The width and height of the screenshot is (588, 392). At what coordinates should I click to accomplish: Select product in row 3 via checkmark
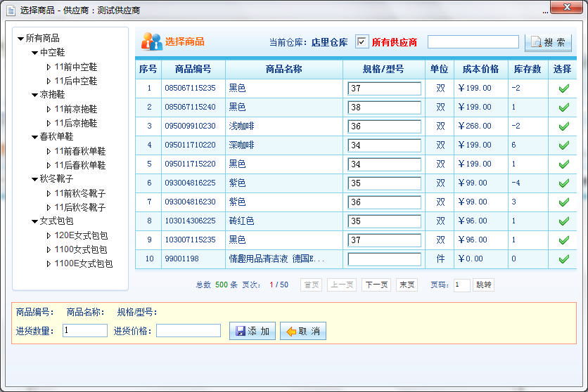pyautogui.click(x=563, y=126)
